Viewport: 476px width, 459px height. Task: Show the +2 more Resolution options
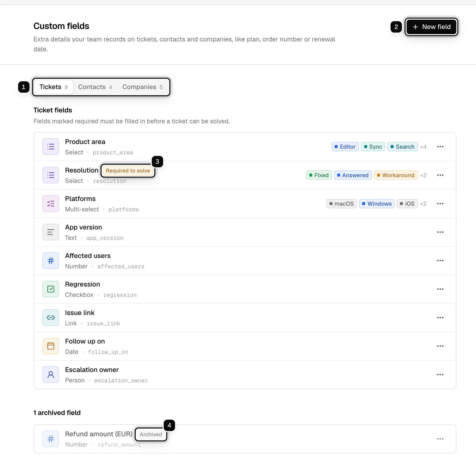pos(423,175)
